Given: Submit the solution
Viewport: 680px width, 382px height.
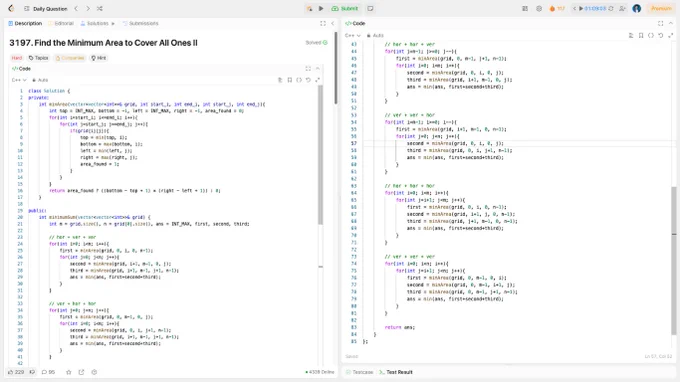Looking at the screenshot, I should click(345, 9).
